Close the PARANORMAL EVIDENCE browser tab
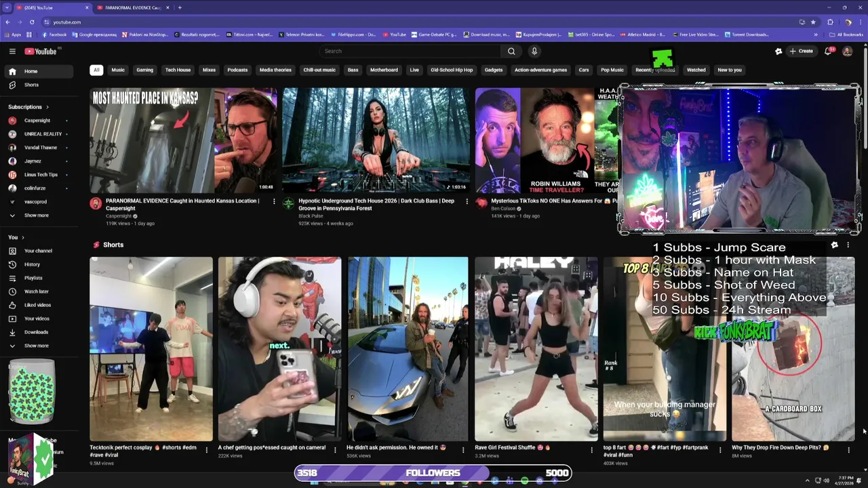Image resolution: width=868 pixels, height=488 pixels. [x=167, y=7]
